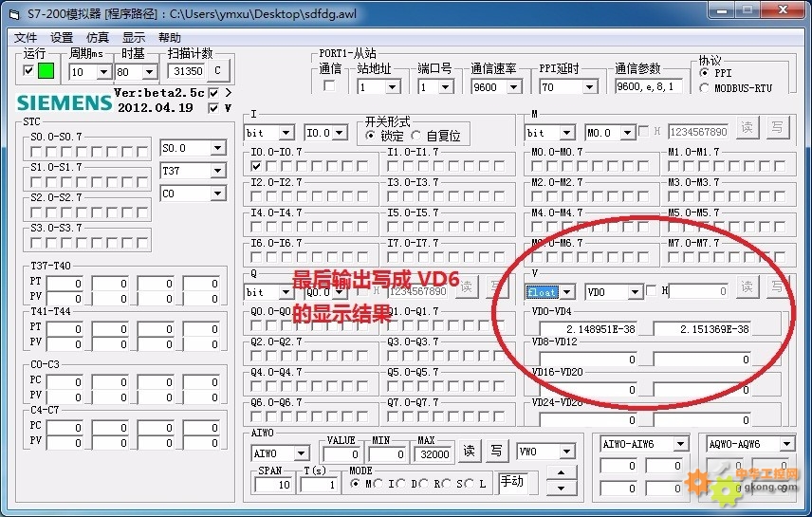
Task: Select the 锁定 switch mode radio
Action: point(370,136)
